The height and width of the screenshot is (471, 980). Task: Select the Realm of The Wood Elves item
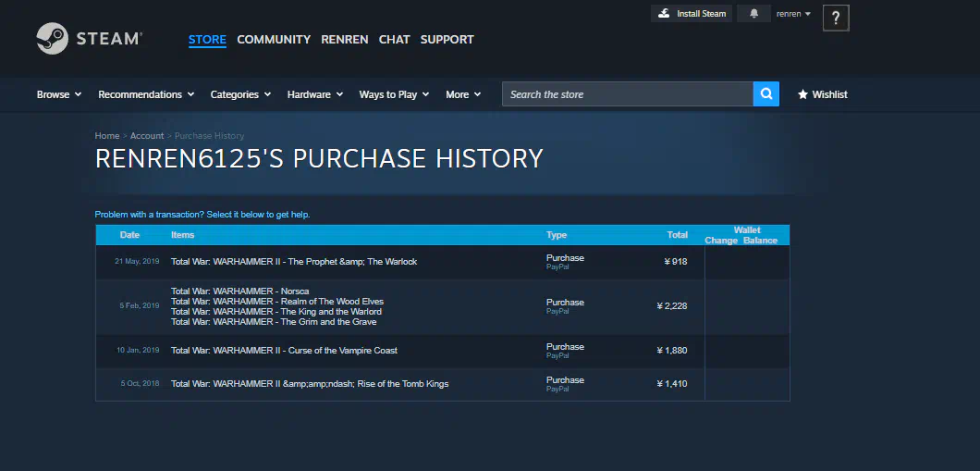click(276, 302)
